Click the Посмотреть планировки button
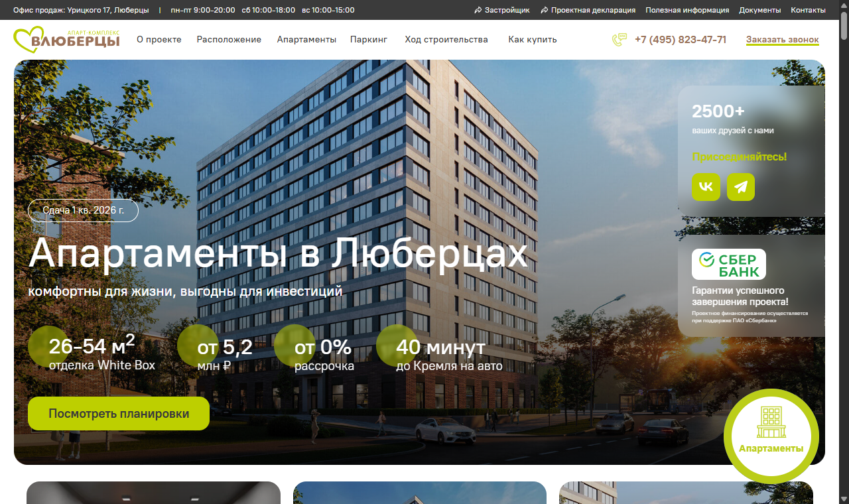This screenshot has width=849, height=504. tap(119, 413)
